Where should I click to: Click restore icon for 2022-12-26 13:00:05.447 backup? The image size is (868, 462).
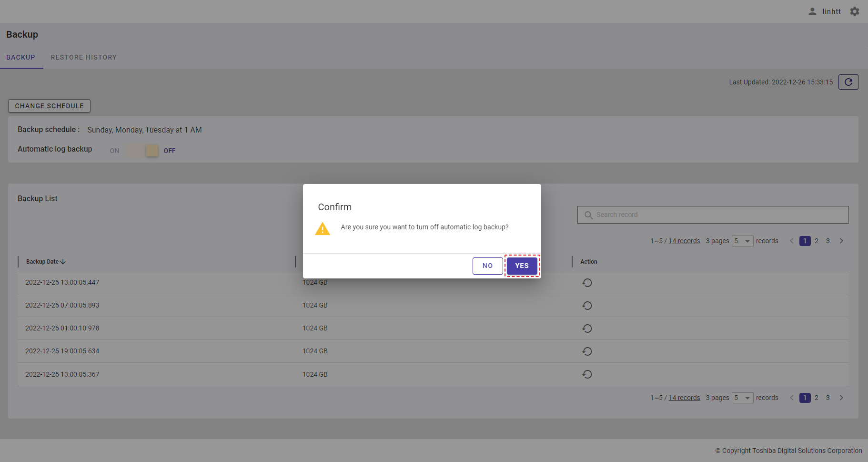coord(587,283)
